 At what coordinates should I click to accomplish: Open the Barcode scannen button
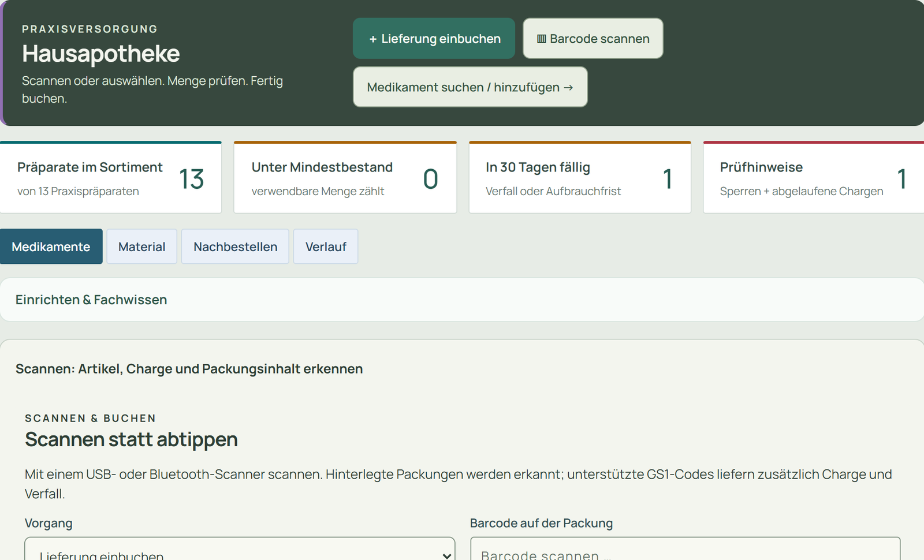pyautogui.click(x=593, y=38)
